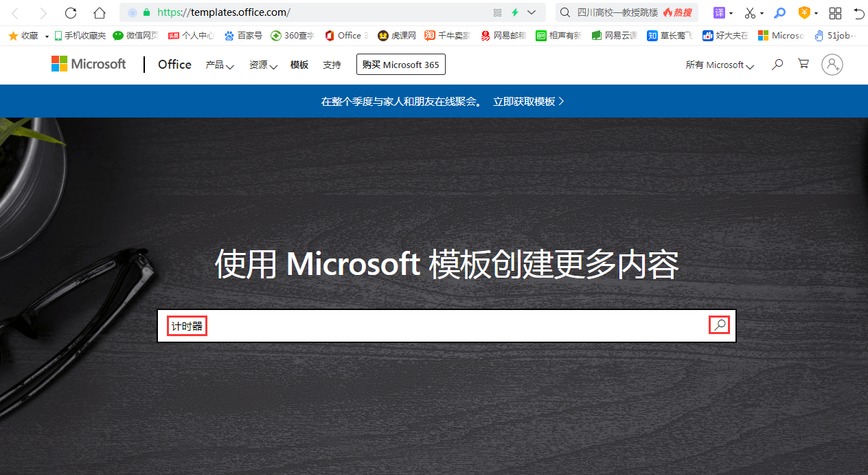
Task: Expand the yen shield dropdown arrow
Action: pos(816,13)
